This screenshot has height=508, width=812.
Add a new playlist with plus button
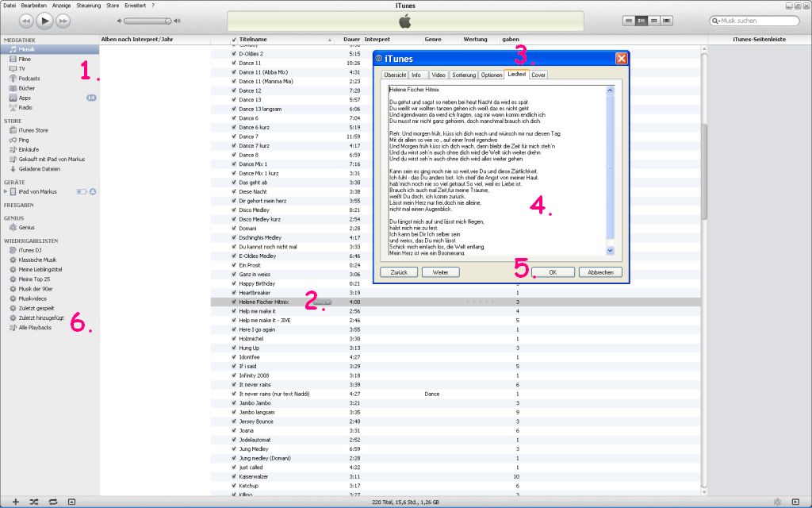coord(16,502)
